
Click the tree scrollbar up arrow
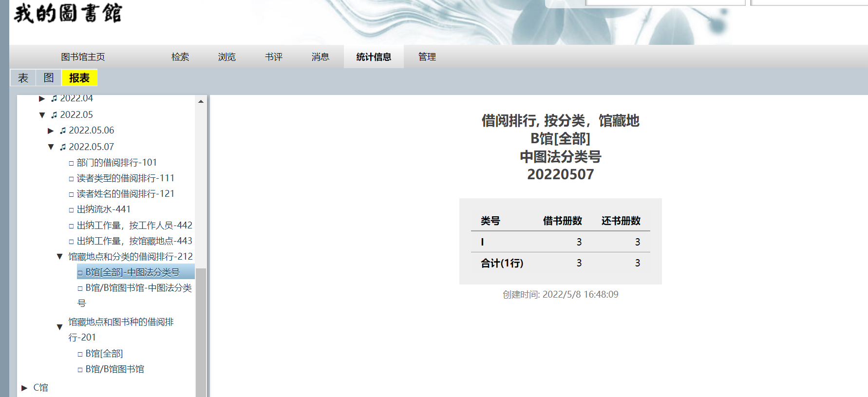click(x=201, y=101)
